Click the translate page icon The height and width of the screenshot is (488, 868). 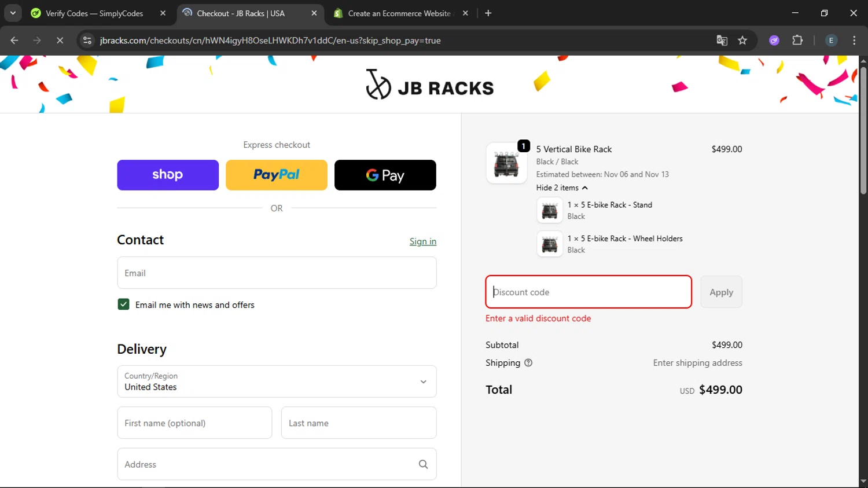tap(722, 41)
